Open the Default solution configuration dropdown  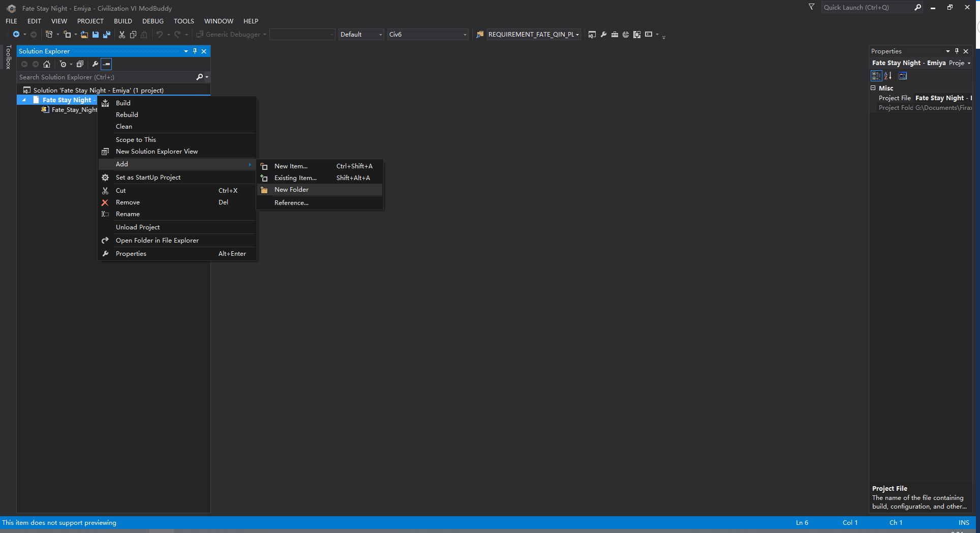[361, 35]
